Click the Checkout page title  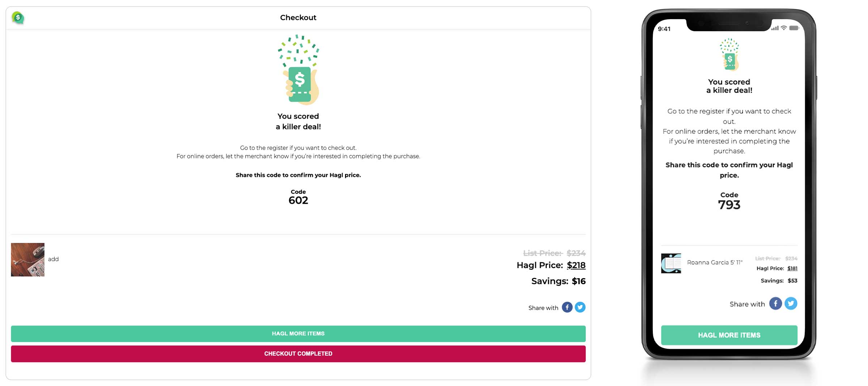point(298,17)
